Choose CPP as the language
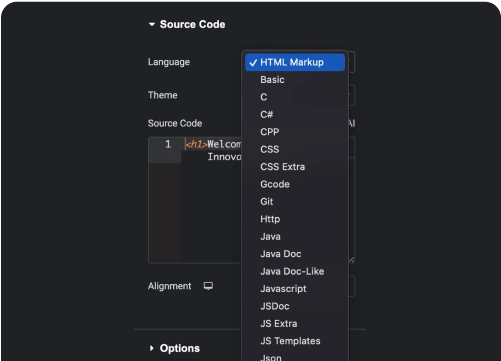 point(295,132)
